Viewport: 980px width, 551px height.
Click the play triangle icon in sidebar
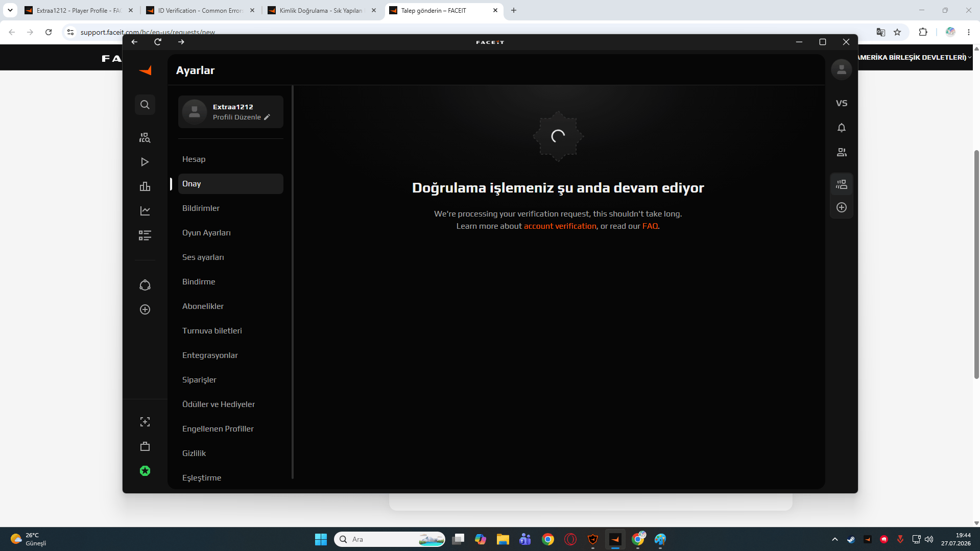(145, 162)
